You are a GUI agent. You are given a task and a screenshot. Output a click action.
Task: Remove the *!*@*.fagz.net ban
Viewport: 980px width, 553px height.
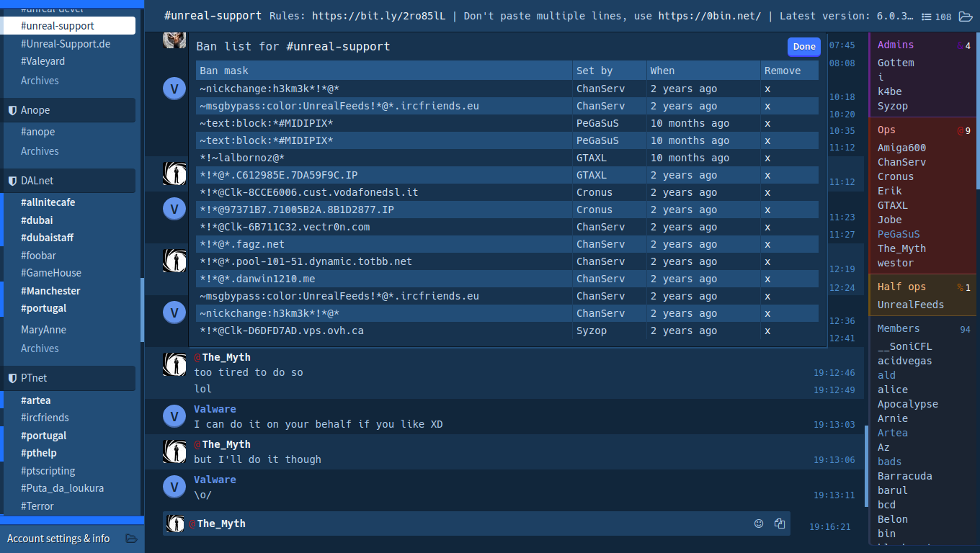pyautogui.click(x=767, y=244)
